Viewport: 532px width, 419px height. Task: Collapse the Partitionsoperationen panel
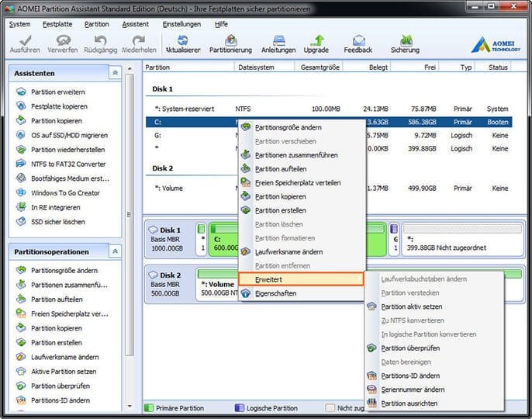115,251
